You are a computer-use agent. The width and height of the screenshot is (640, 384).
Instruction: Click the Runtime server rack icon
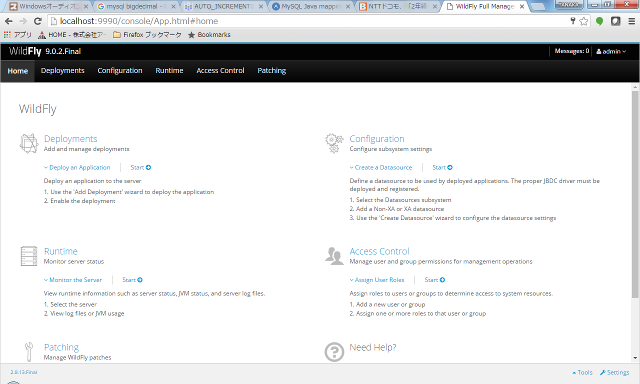point(29,256)
